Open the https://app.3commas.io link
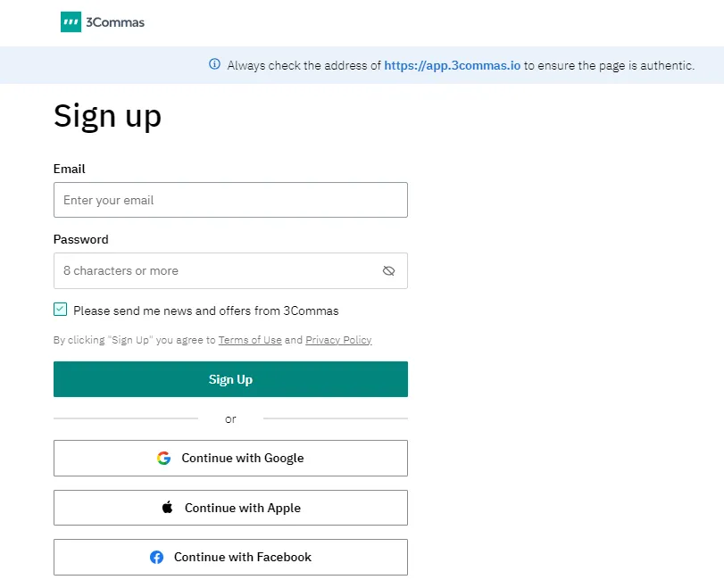 [x=452, y=65]
